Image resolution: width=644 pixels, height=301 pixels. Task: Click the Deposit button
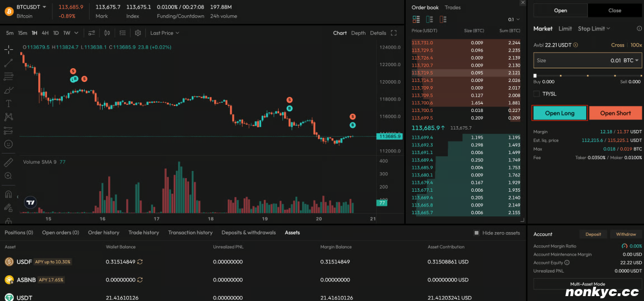click(x=593, y=234)
